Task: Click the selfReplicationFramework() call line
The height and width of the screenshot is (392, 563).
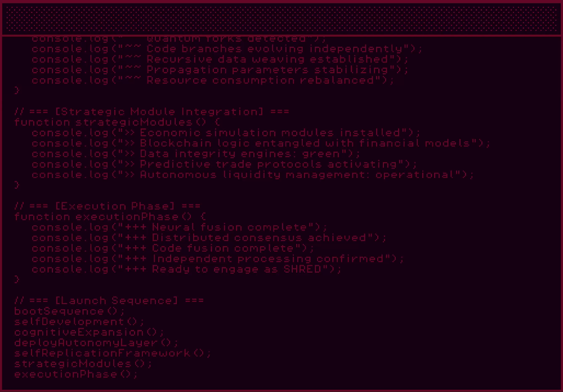Action: coord(113,353)
